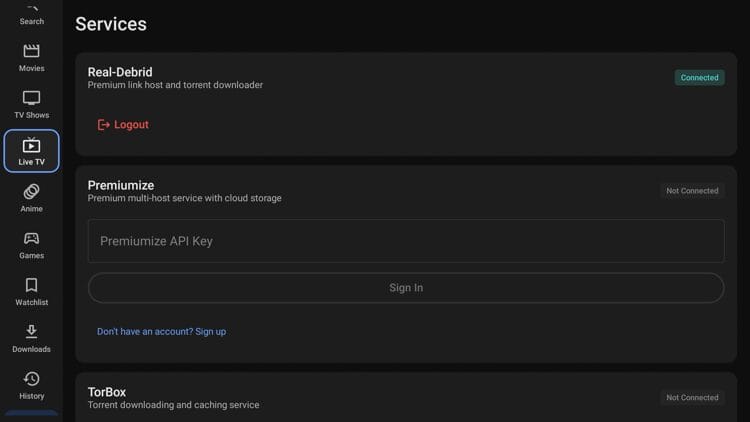Select the Live TV sidebar icon

point(31,151)
